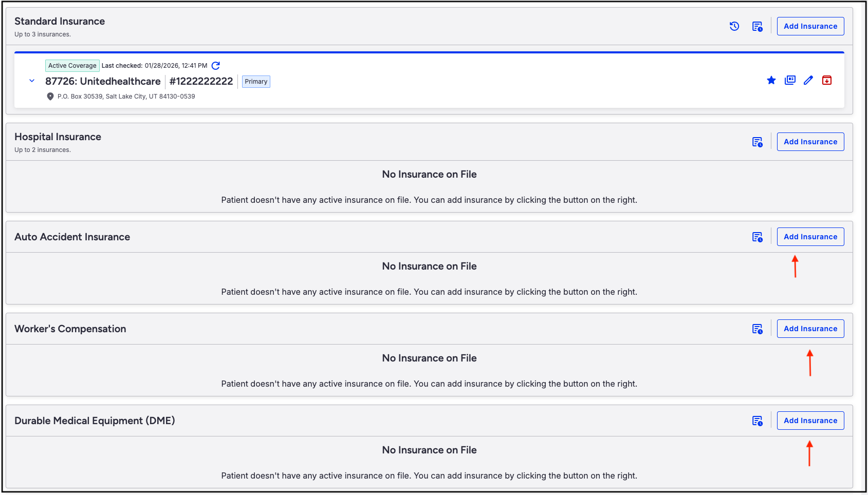The image size is (868, 495).
Task: Click the Primary badge on Unitedhealthcare
Action: point(256,82)
